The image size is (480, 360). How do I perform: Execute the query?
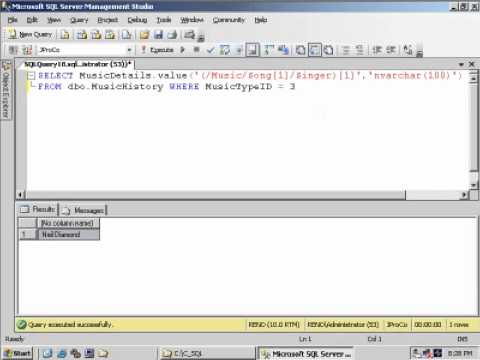tap(157, 50)
